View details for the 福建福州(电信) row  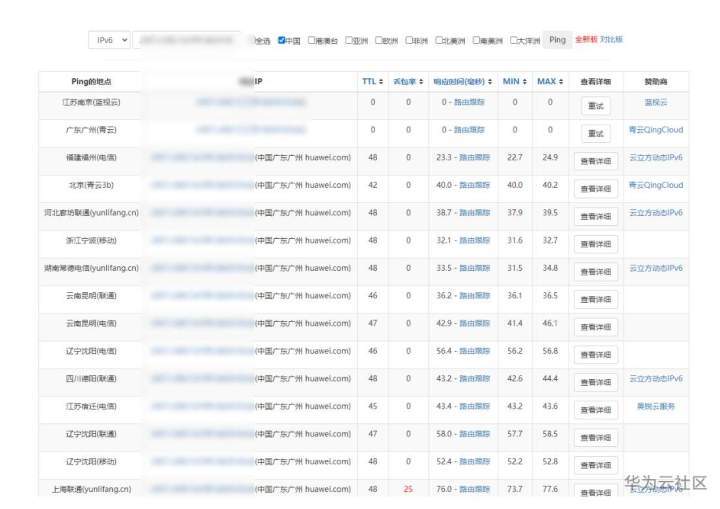(596, 161)
